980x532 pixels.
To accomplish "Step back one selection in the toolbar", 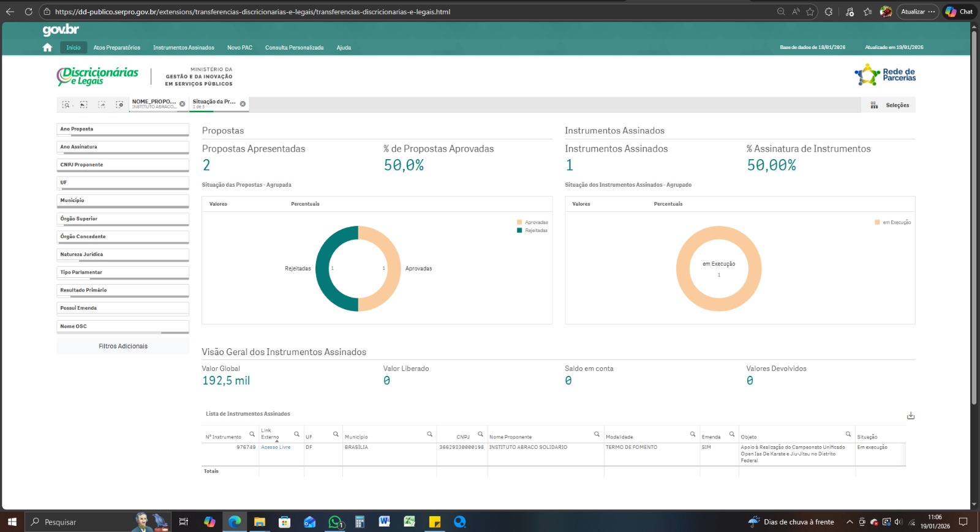I will tap(84, 105).
